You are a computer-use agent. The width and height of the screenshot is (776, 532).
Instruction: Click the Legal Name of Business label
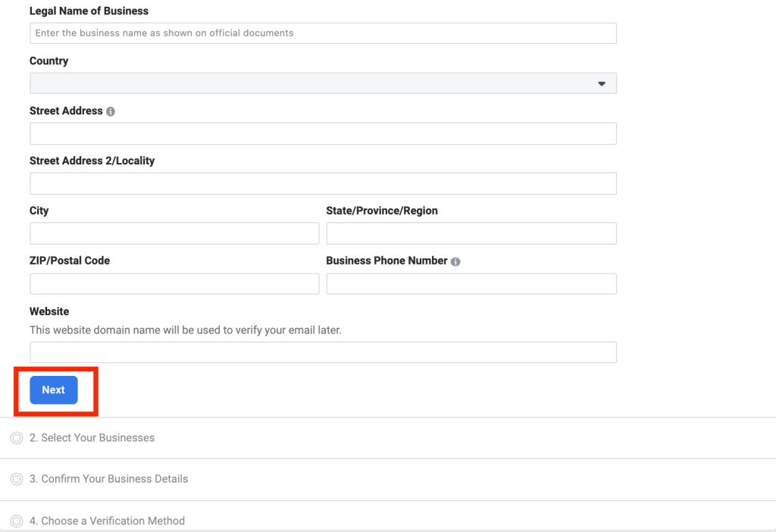(x=89, y=11)
